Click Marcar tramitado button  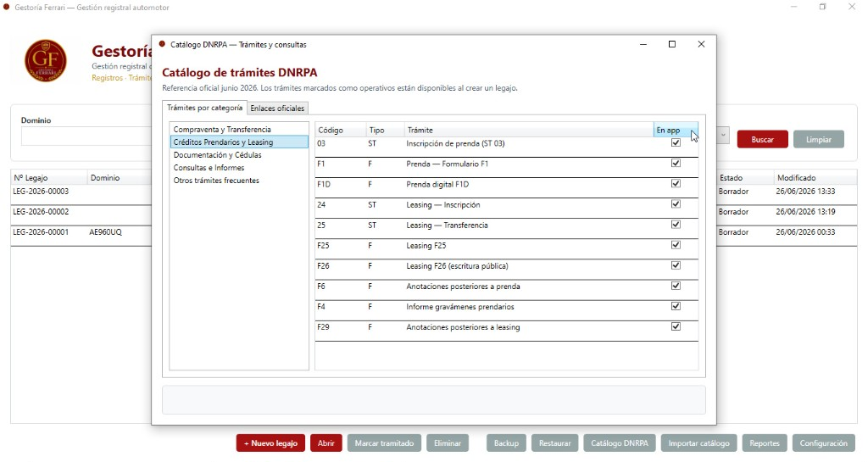(x=384, y=443)
